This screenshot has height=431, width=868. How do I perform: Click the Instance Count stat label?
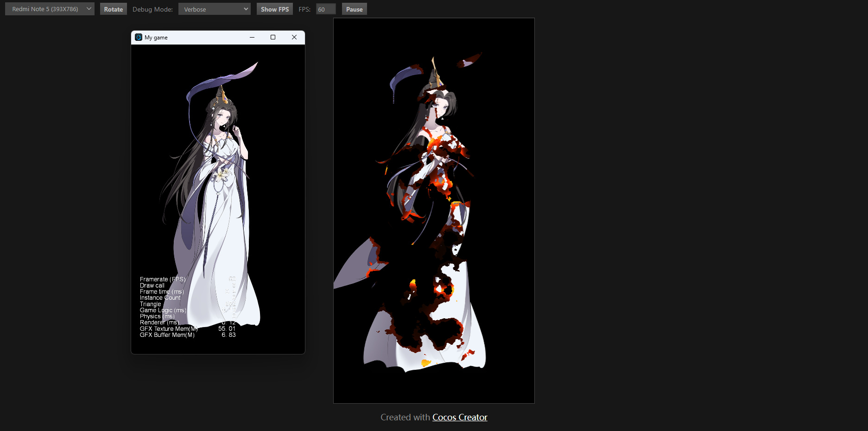click(x=160, y=298)
